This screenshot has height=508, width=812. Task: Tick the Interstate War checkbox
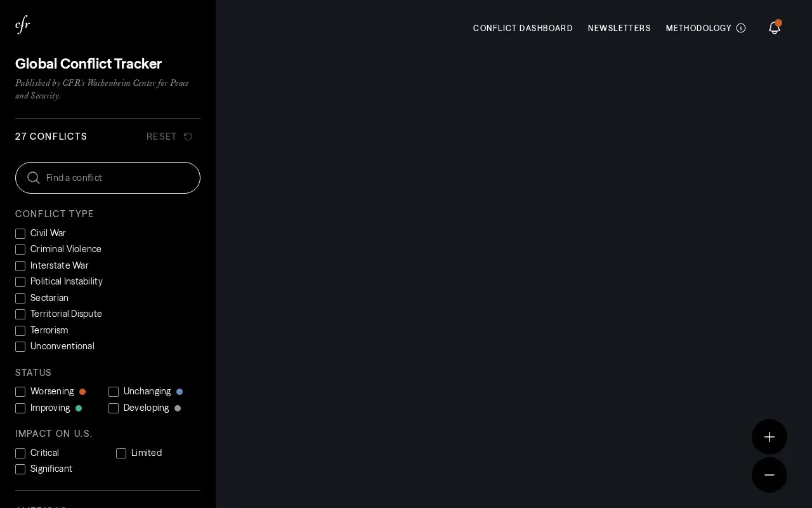point(20,266)
